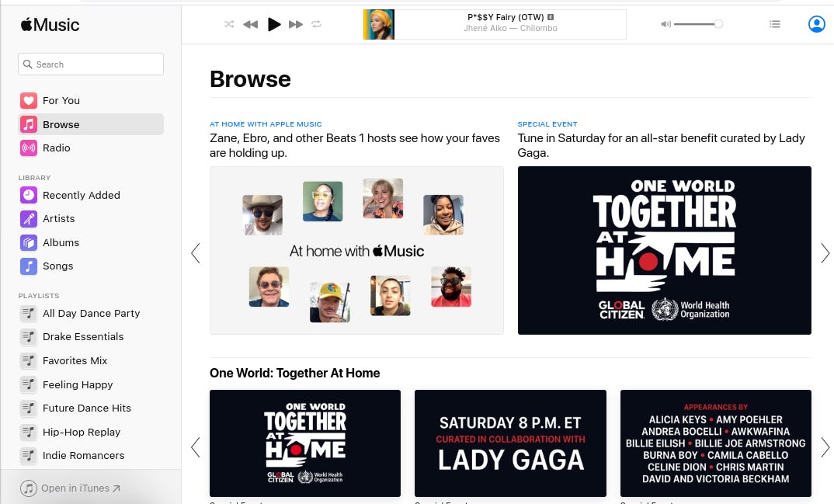Open the Albums library
This screenshot has height=504, width=834.
point(61,242)
